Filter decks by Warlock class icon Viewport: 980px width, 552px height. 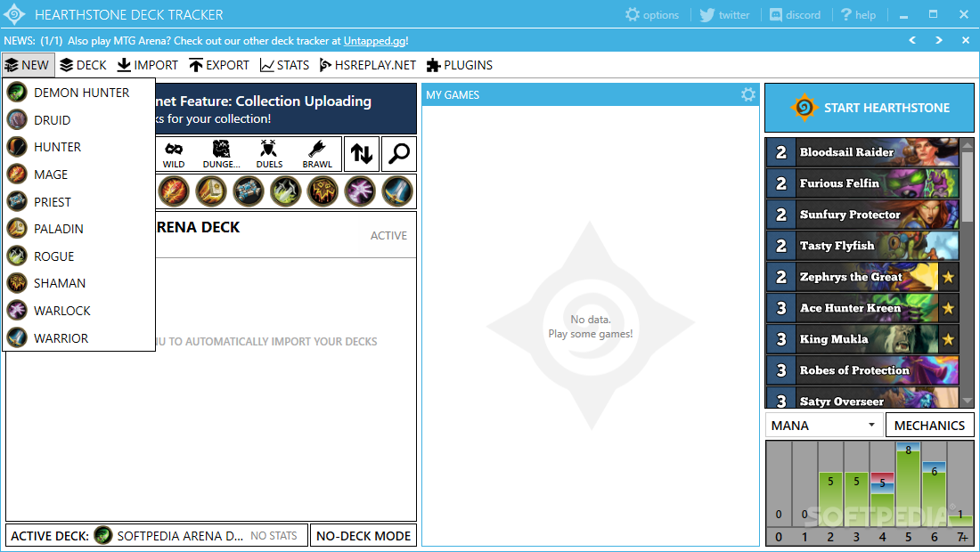(360, 191)
